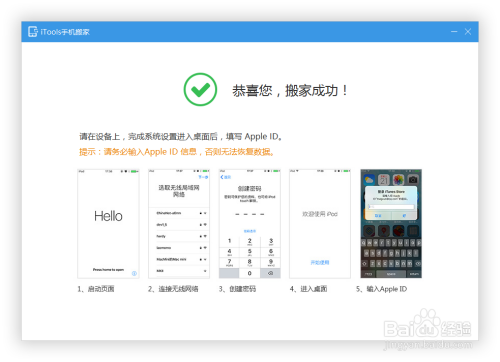Click the 2、连接无线网络 caption
This screenshot has width=500, height=362.
[x=173, y=289]
